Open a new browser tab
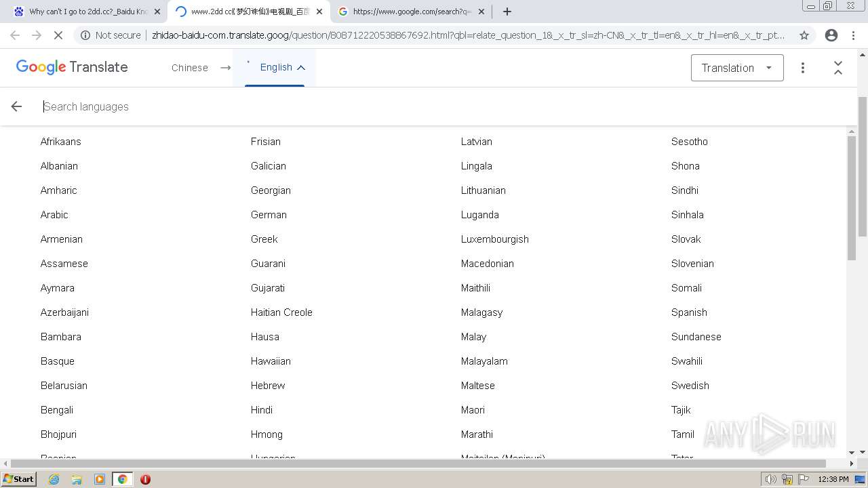Image resolution: width=868 pixels, height=488 pixels. coord(507,12)
